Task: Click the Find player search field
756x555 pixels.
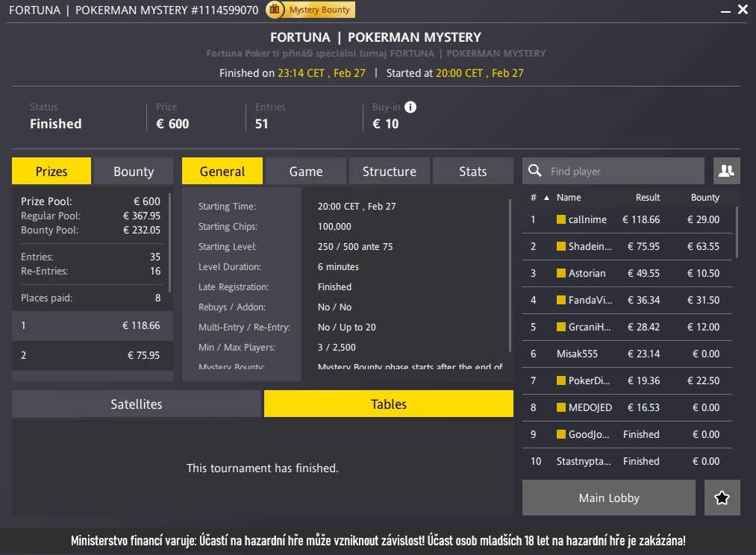Action: (623, 172)
